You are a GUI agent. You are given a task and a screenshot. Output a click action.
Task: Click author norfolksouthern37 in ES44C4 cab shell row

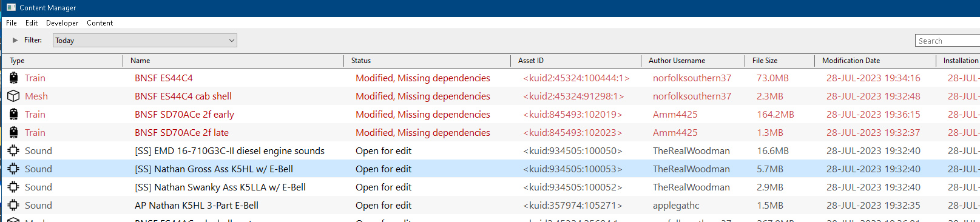pos(692,96)
